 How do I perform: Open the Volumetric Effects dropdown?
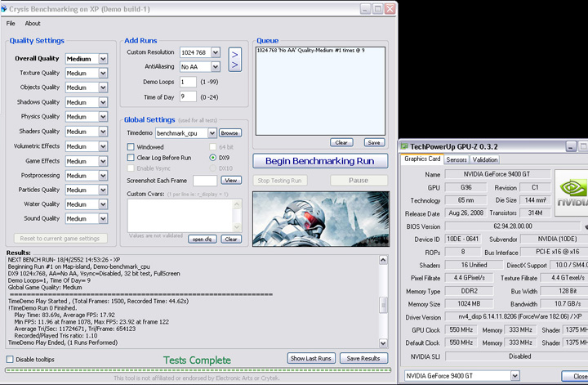[103, 146]
